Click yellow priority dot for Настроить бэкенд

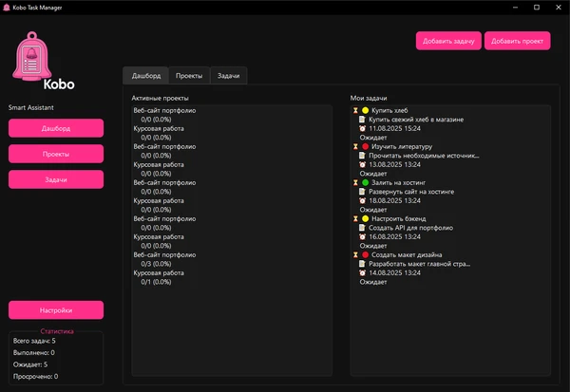click(x=365, y=218)
